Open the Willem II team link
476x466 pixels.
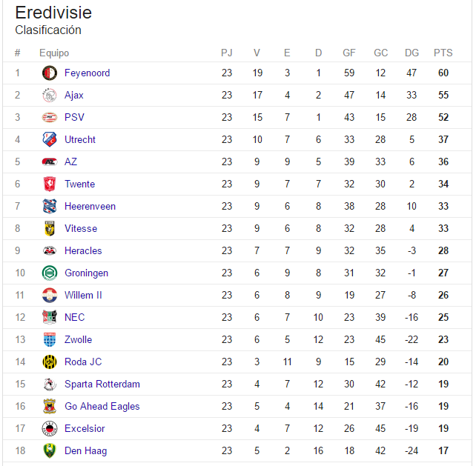(83, 295)
